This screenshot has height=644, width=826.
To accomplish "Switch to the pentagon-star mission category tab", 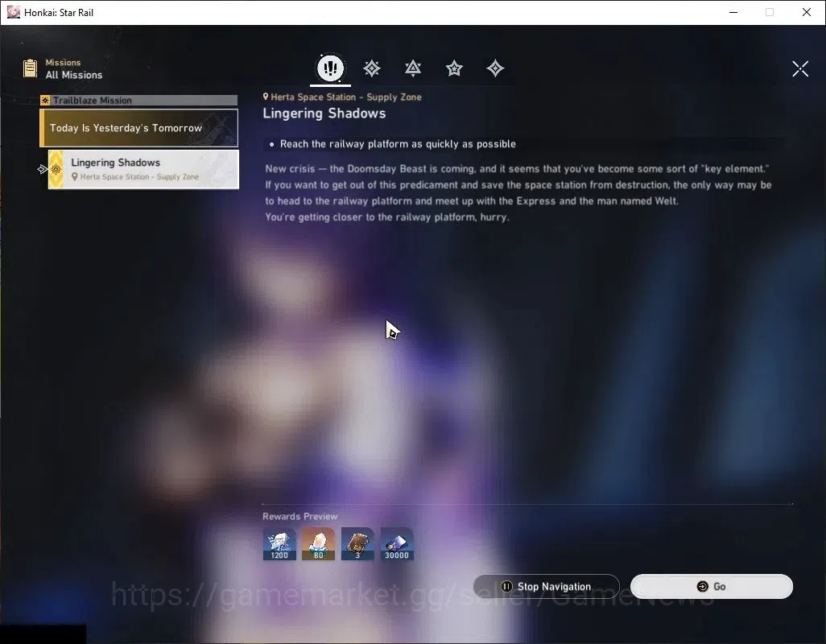I will pos(454,68).
